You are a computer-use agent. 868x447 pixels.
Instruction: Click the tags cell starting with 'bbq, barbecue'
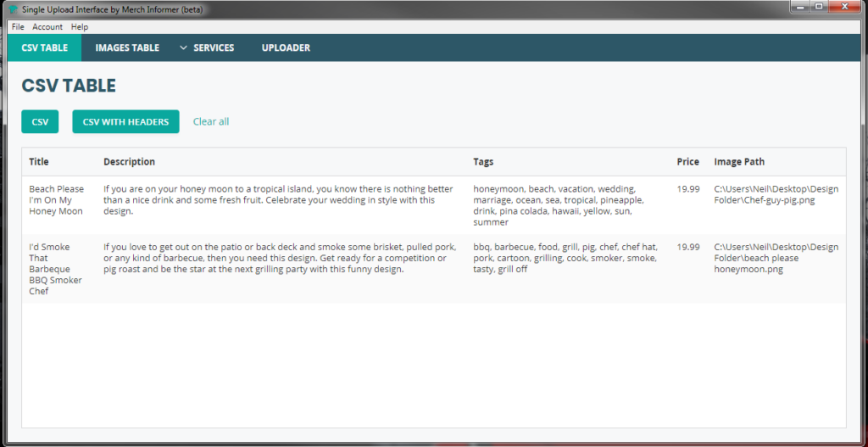click(565, 258)
